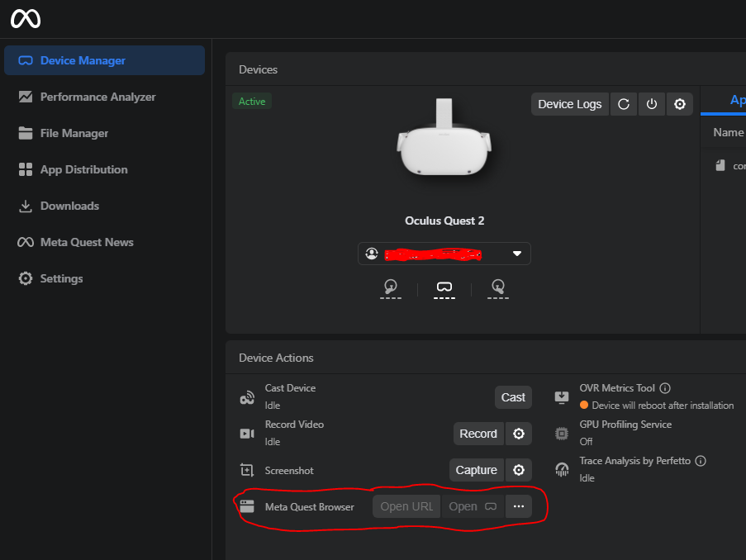This screenshot has width=746, height=560.
Task: Click the Record button
Action: 478,434
